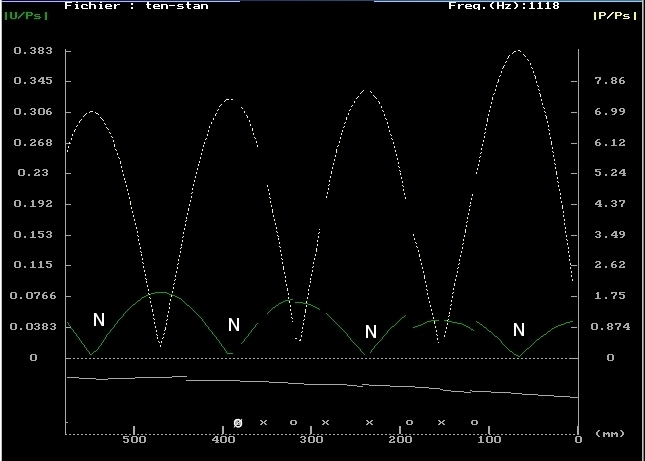Click the 500 tick label on the mm axis

(x=134, y=440)
